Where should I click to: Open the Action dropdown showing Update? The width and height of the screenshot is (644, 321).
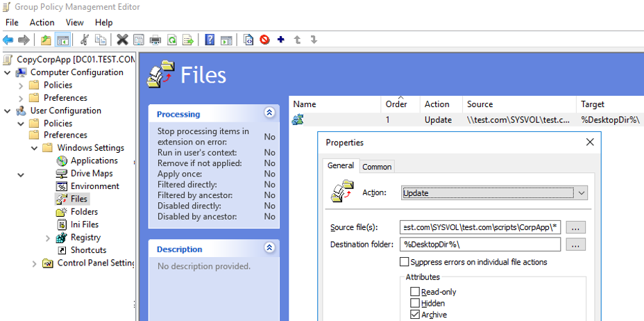coord(494,192)
